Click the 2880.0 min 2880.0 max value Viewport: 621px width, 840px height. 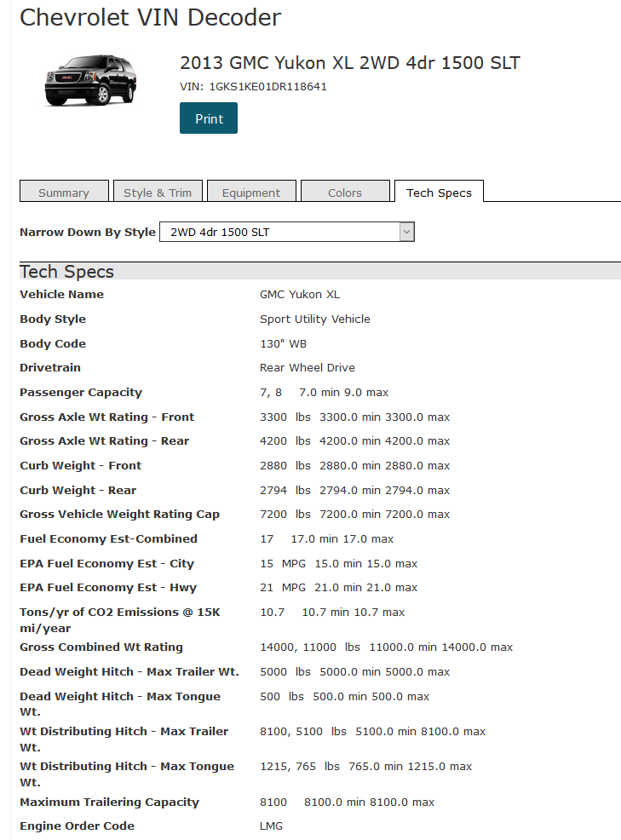tap(385, 465)
